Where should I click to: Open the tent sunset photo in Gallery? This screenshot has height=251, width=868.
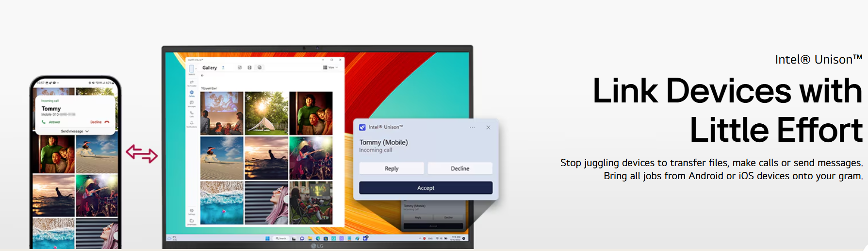tap(266, 113)
